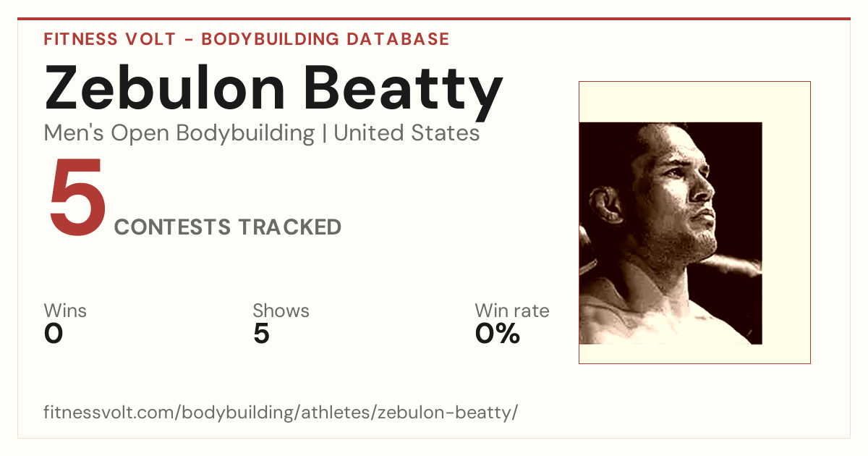Select the Contests Tracked label
868x456 pixels.
(228, 227)
